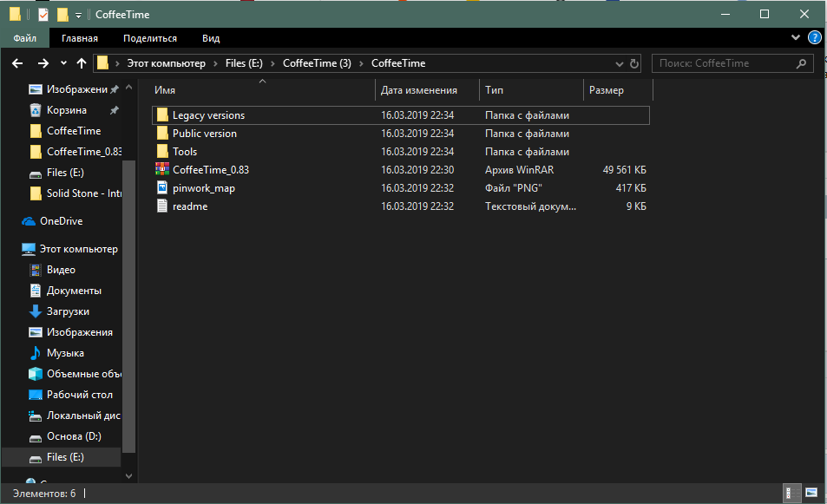Open Solid Stone folder in quick access
The width and height of the screenshot is (827, 504).
coord(75,193)
